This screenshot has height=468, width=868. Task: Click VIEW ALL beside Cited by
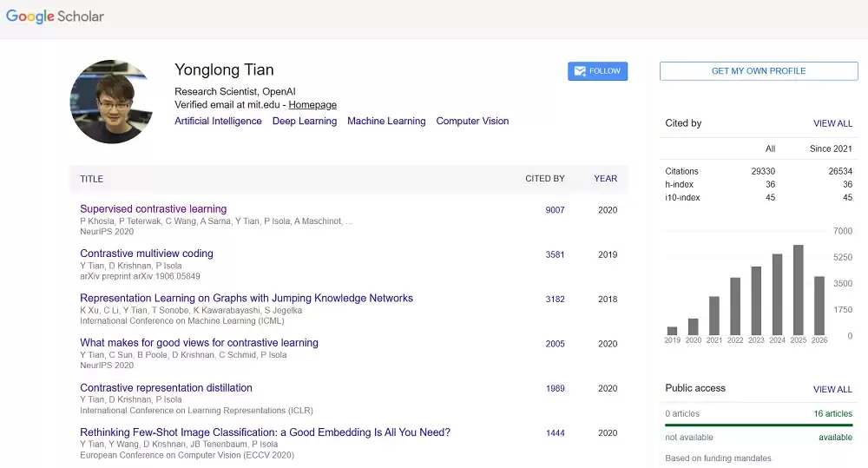832,123
